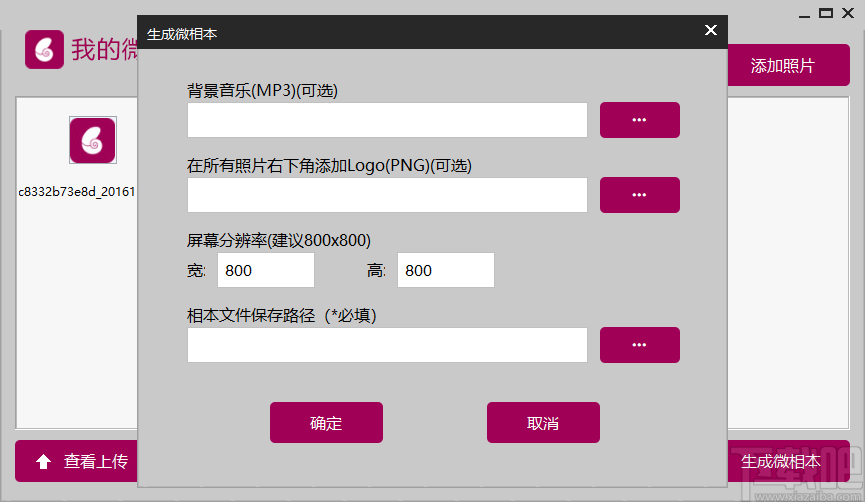Open 查看上传 with the arrow icon
865x502 pixels.
[76, 461]
